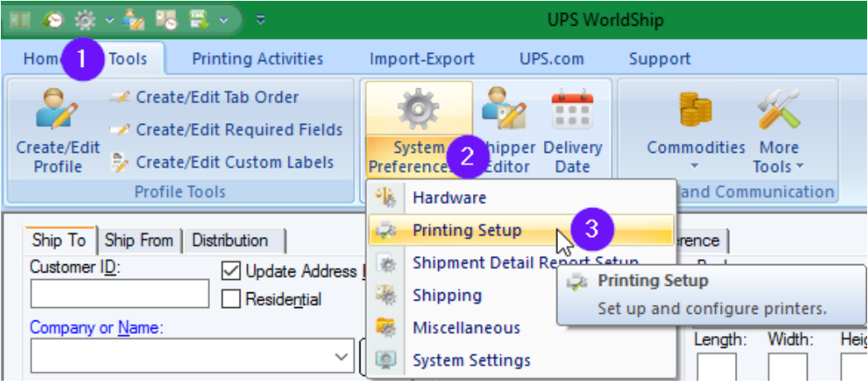Click the Company or Name field
Screen dimensions: 868x389
coord(192,356)
